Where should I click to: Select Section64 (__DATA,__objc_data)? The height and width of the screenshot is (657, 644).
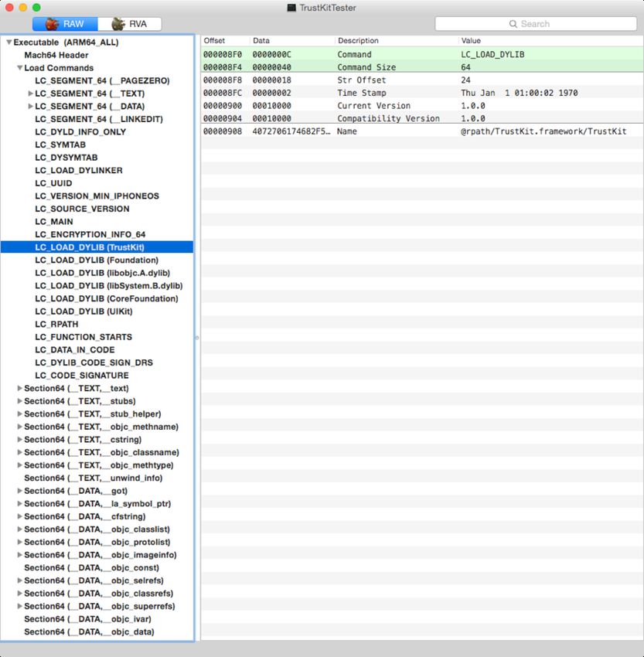(89, 631)
